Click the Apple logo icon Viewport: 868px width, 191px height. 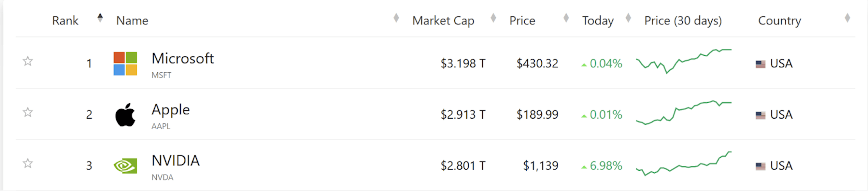click(x=125, y=115)
